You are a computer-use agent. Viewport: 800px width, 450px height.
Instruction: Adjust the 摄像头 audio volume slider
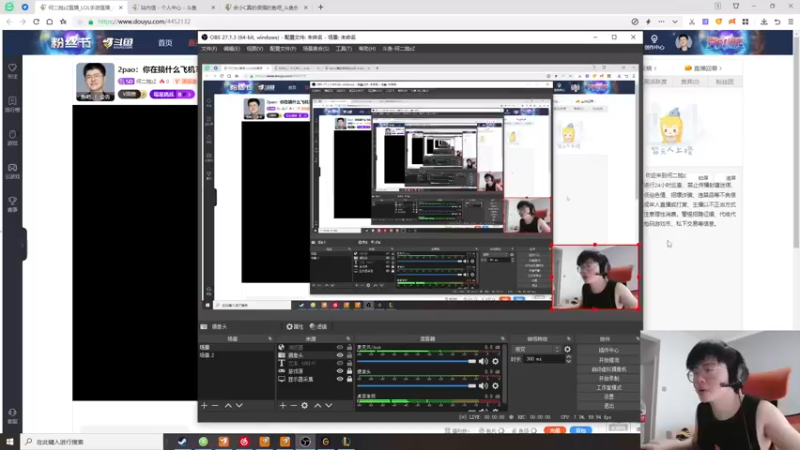(416, 386)
